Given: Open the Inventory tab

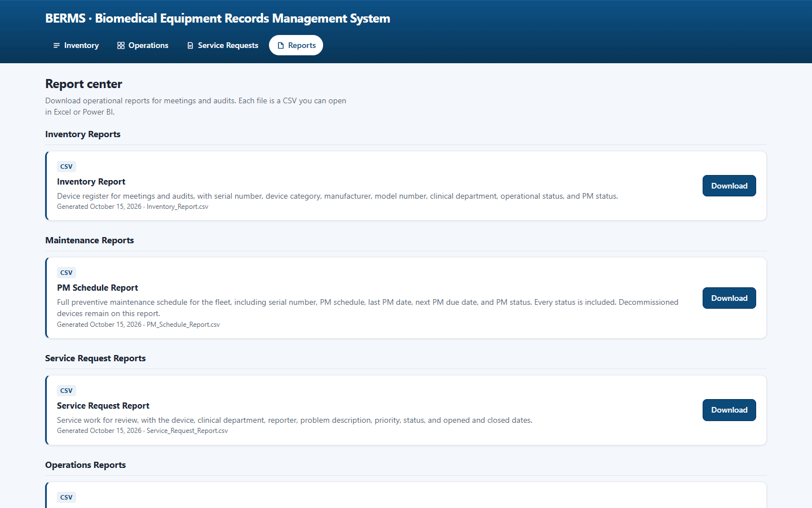Looking at the screenshot, I should 76,45.
